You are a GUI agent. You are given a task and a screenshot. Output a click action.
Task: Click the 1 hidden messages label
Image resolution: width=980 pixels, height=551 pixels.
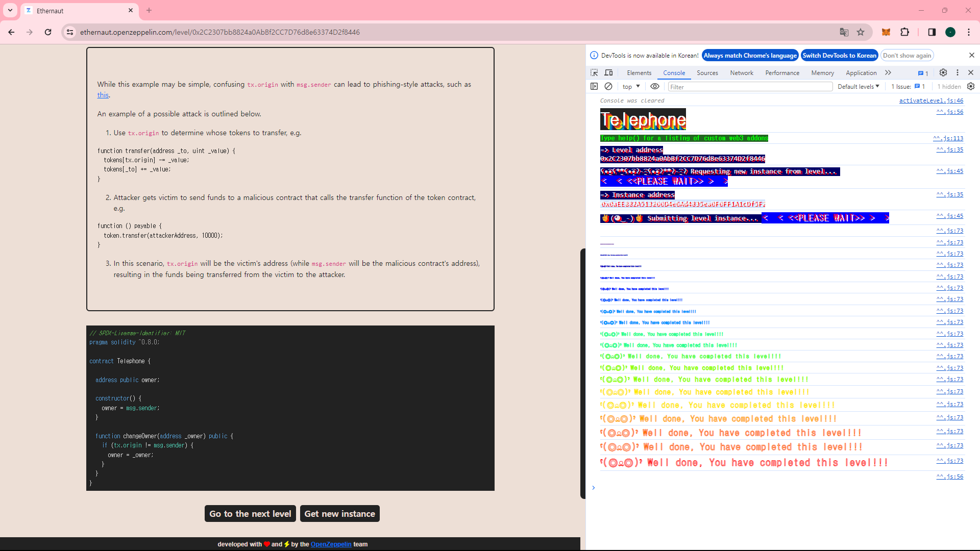click(949, 86)
